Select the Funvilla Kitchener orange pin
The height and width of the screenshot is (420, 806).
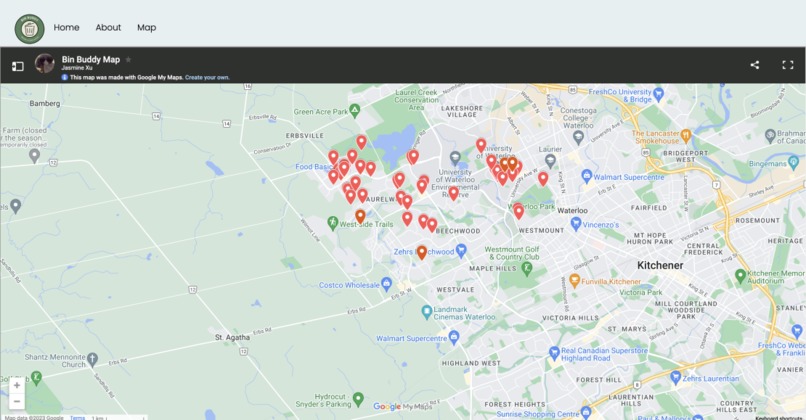pos(575,280)
